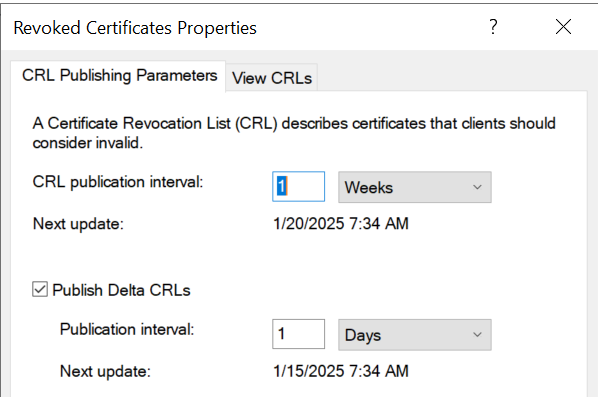The width and height of the screenshot is (598, 397).
Task: Select the CRL Publishing Parameters tab
Action: coord(119,76)
